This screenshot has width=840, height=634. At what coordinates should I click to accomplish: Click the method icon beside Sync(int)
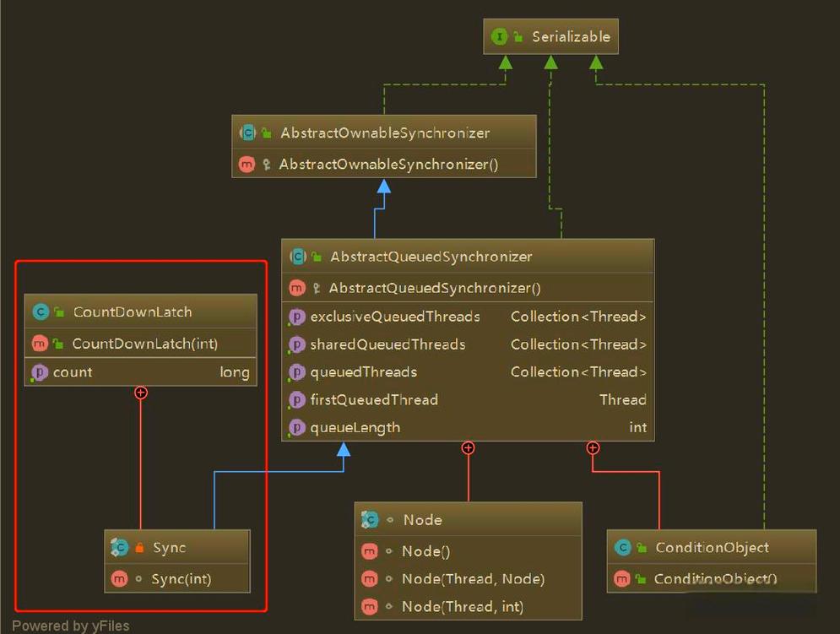point(119,579)
